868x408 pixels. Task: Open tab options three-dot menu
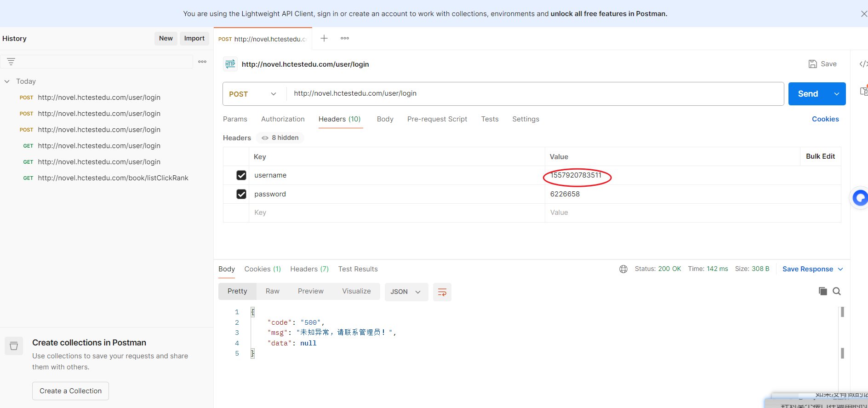[345, 38]
